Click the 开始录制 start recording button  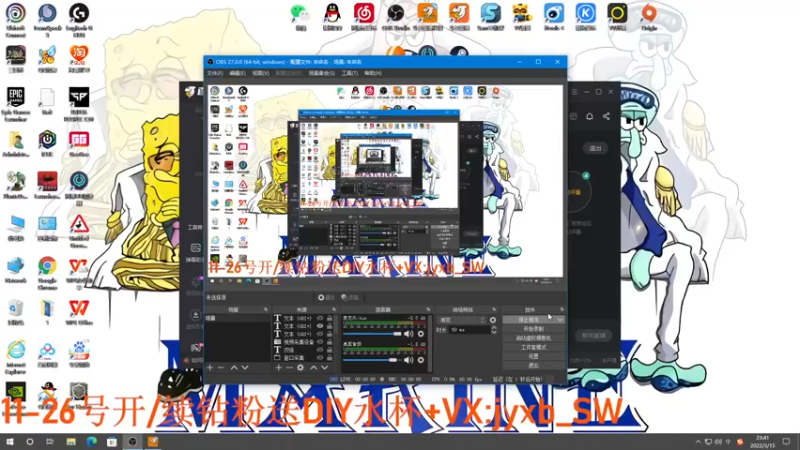coord(534,329)
